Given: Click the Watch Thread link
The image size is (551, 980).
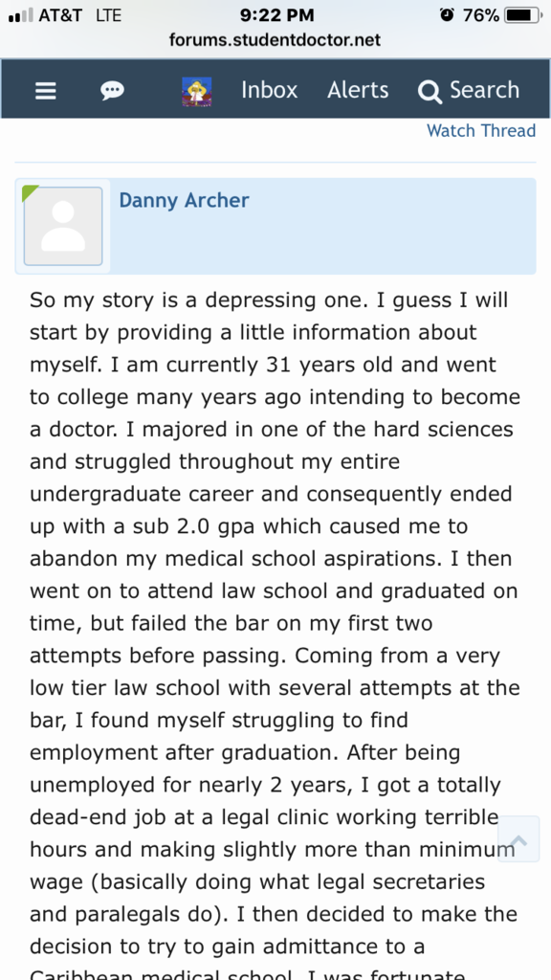Looking at the screenshot, I should pos(481,130).
